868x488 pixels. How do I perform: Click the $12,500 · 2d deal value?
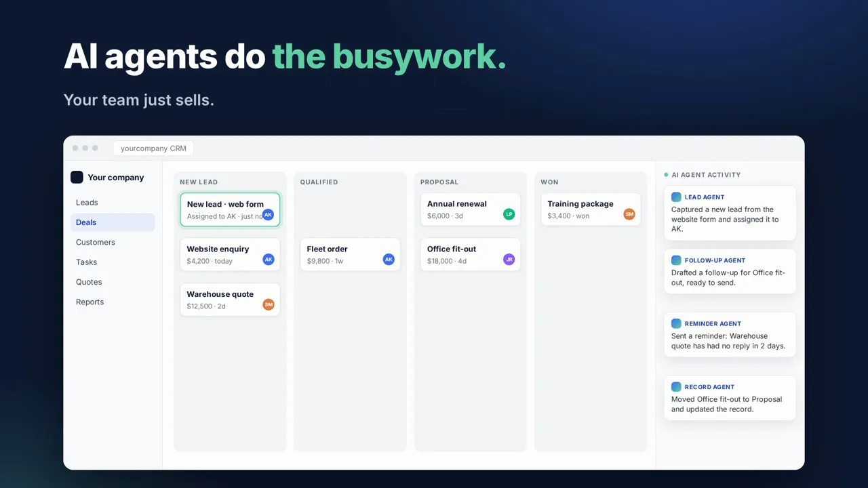[206, 306]
